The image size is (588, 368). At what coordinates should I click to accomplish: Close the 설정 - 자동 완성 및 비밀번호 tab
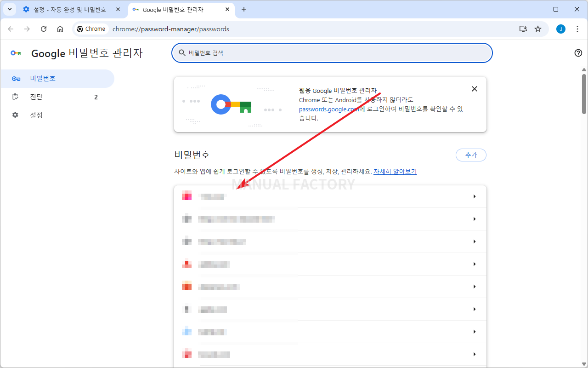pyautogui.click(x=118, y=9)
